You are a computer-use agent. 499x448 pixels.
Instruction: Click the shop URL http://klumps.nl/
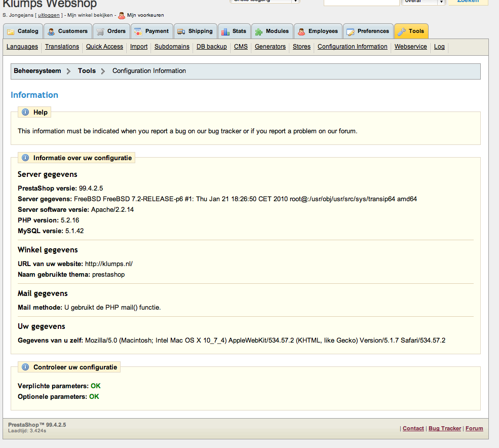(109, 264)
